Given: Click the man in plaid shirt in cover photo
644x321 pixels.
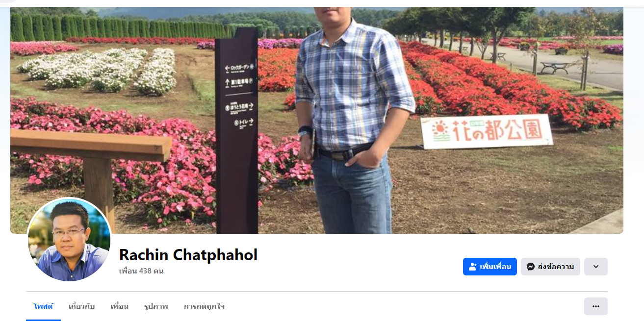Looking at the screenshot, I should click(x=353, y=120).
